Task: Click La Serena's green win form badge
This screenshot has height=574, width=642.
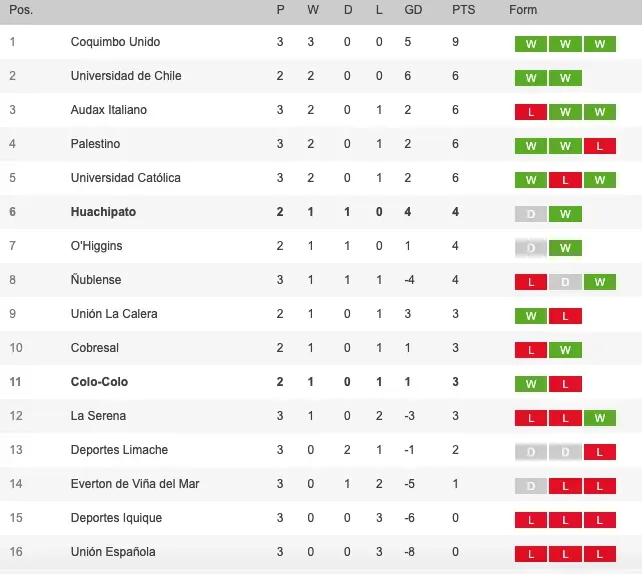Action: (x=599, y=417)
